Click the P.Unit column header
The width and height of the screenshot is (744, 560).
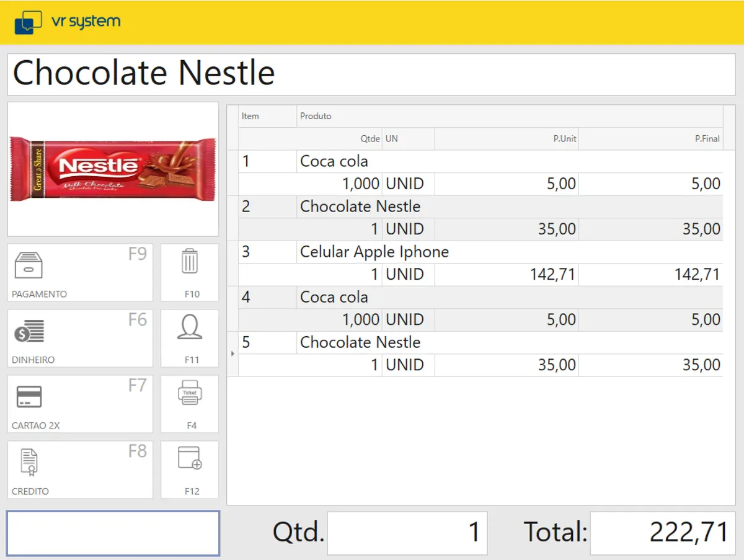point(507,139)
